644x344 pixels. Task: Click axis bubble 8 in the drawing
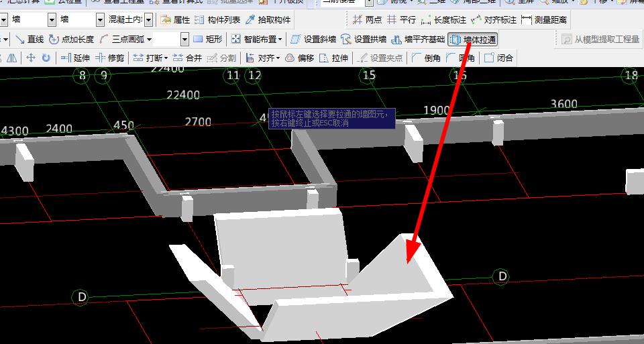pyautogui.click(x=83, y=76)
